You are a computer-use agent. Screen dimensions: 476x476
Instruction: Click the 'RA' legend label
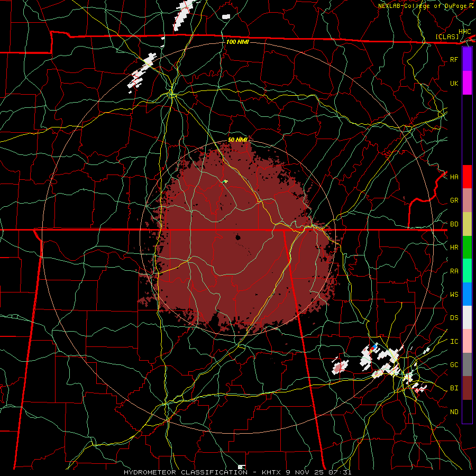(x=454, y=271)
